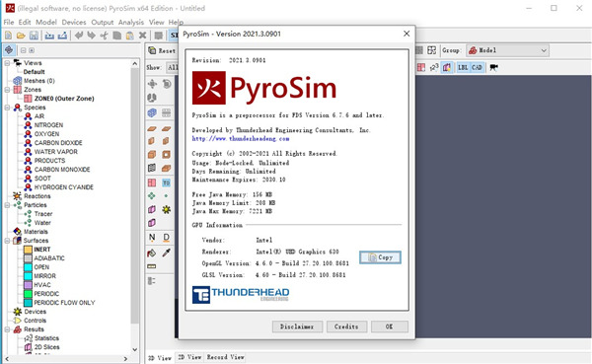
Task: Select the measure ruler tool
Action: tap(152, 266)
